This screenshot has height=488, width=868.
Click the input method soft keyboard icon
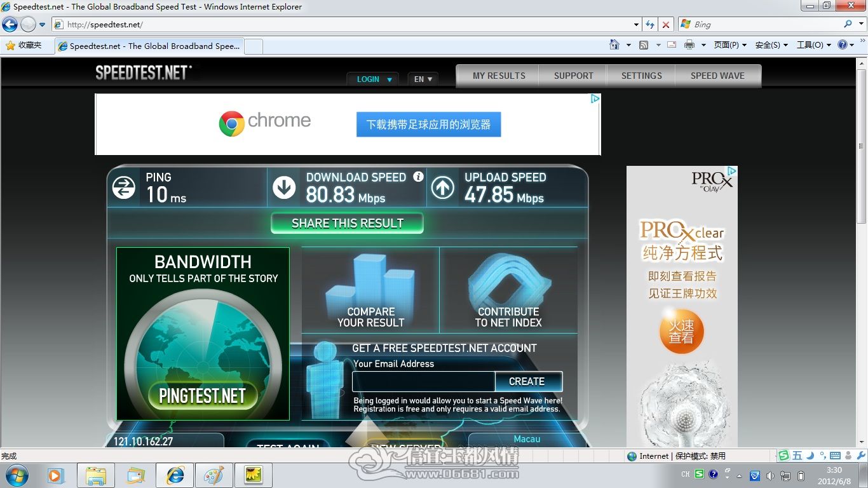[x=835, y=456]
